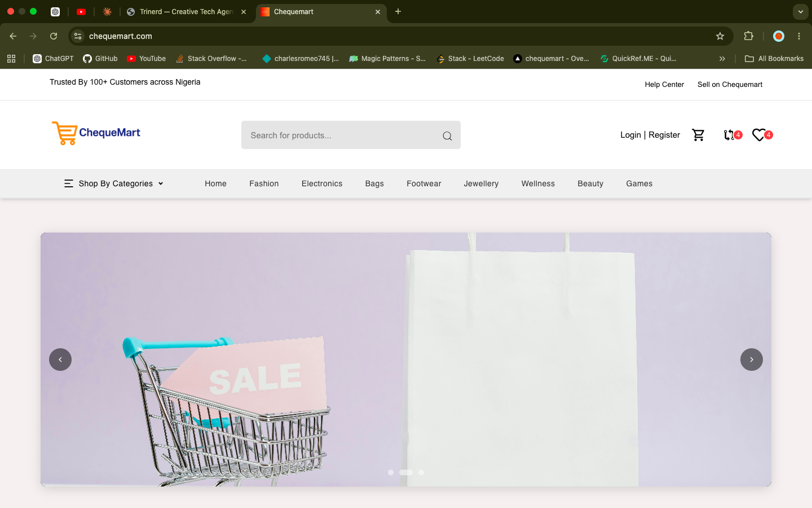Open the compare products icon

[x=729, y=135]
